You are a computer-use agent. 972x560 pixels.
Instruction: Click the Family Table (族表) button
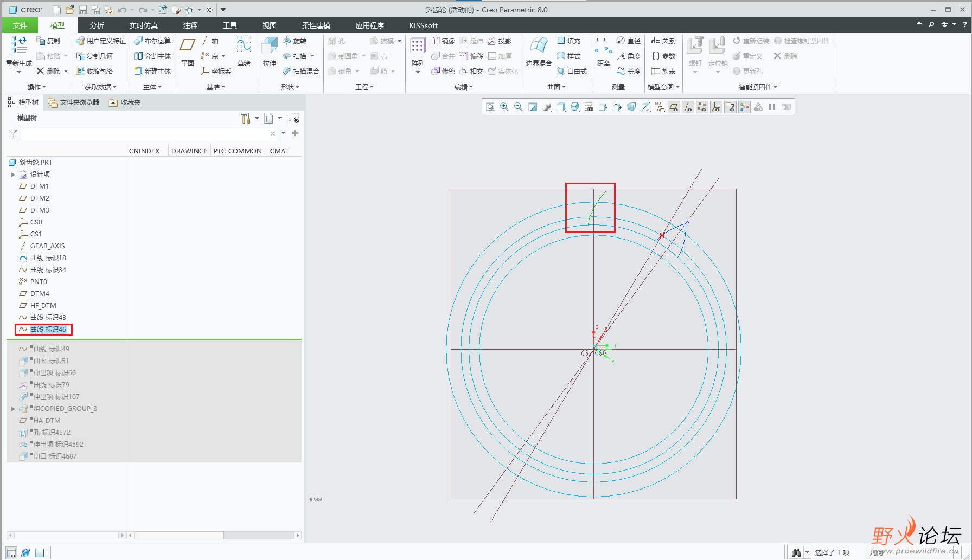pyautogui.click(x=663, y=72)
